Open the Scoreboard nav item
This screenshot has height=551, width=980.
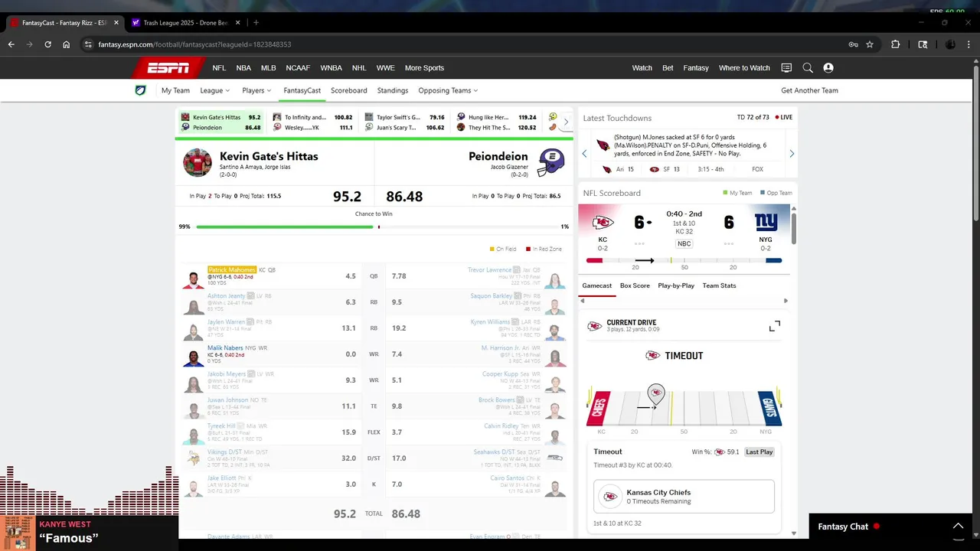(x=349, y=90)
